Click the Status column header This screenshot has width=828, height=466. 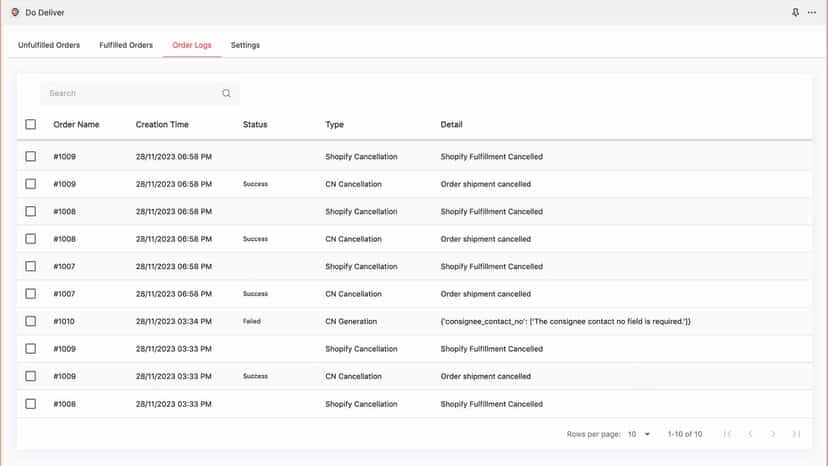click(255, 124)
